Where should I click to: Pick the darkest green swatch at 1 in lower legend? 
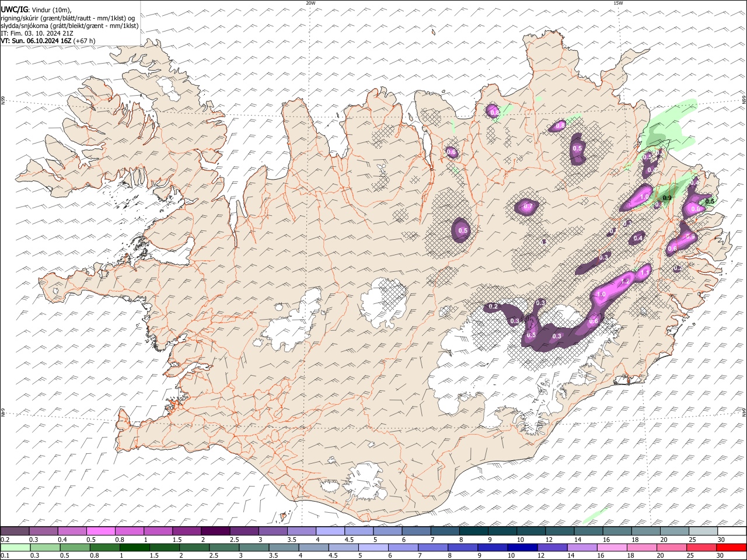point(135,548)
